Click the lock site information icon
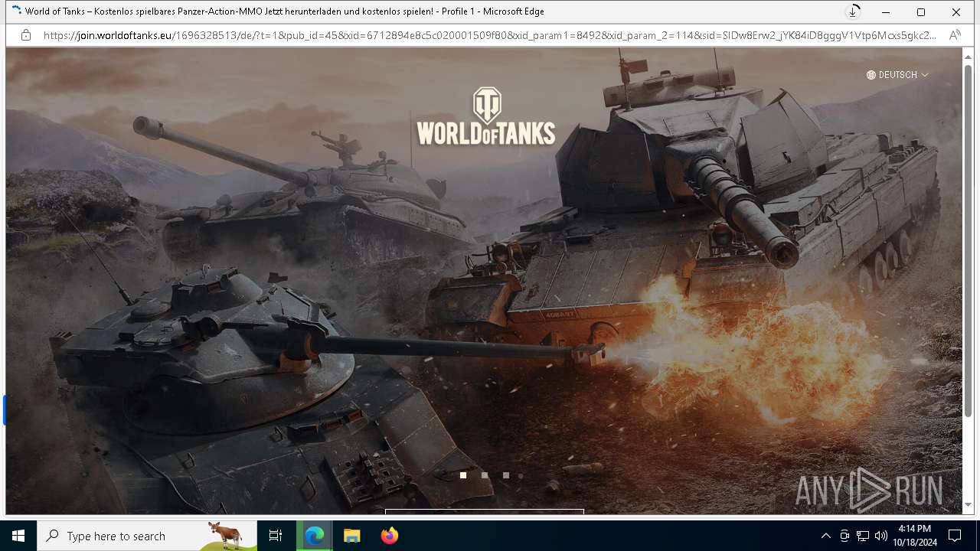Image resolution: width=980 pixels, height=551 pixels. click(x=26, y=35)
